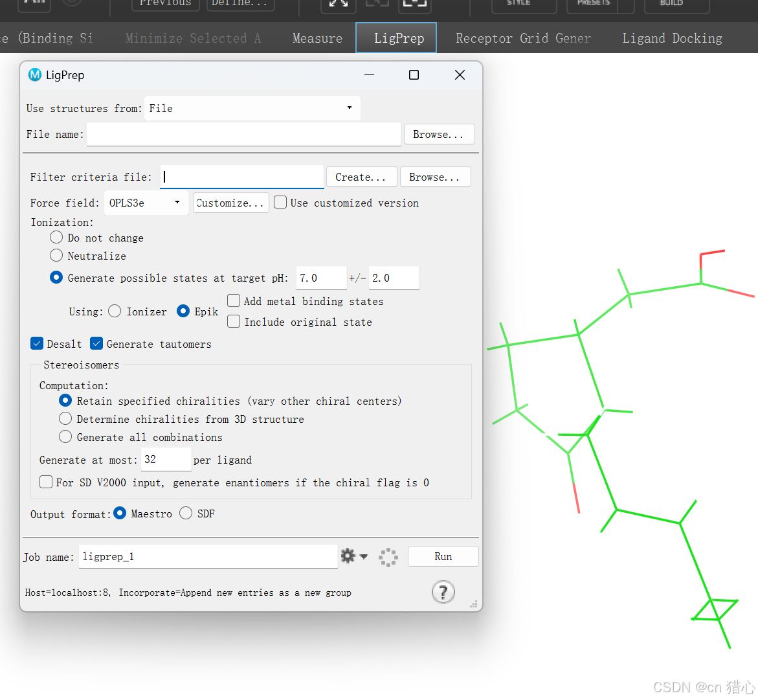Screen dimensions: 758x700
Task: Enable Include original state checkbox
Action: point(234,322)
